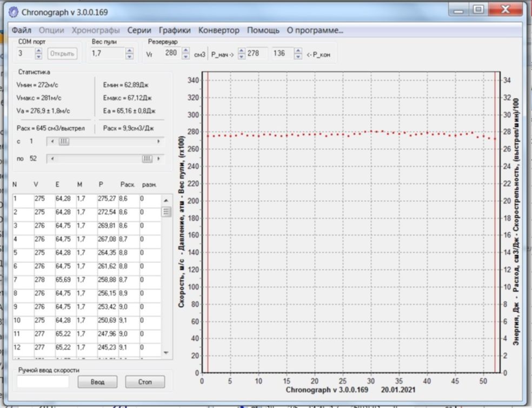Viewport: 532px width, 408px height.
Task: Click the Ручной ввод скорости input field
Action: click(x=43, y=382)
